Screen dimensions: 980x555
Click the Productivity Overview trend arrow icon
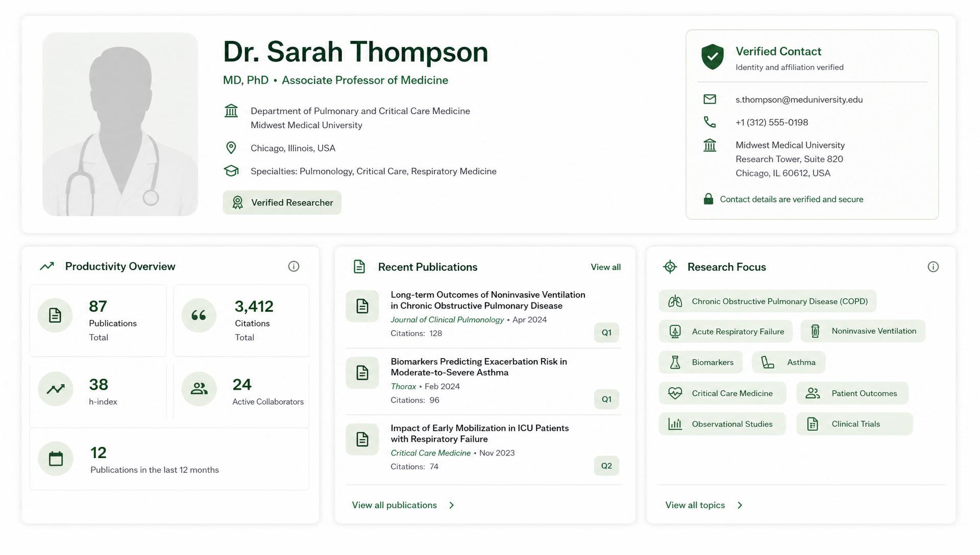[47, 266]
